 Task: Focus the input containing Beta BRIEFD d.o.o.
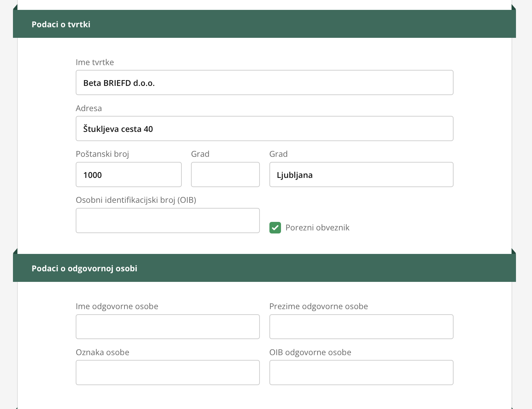pyautogui.click(x=264, y=83)
